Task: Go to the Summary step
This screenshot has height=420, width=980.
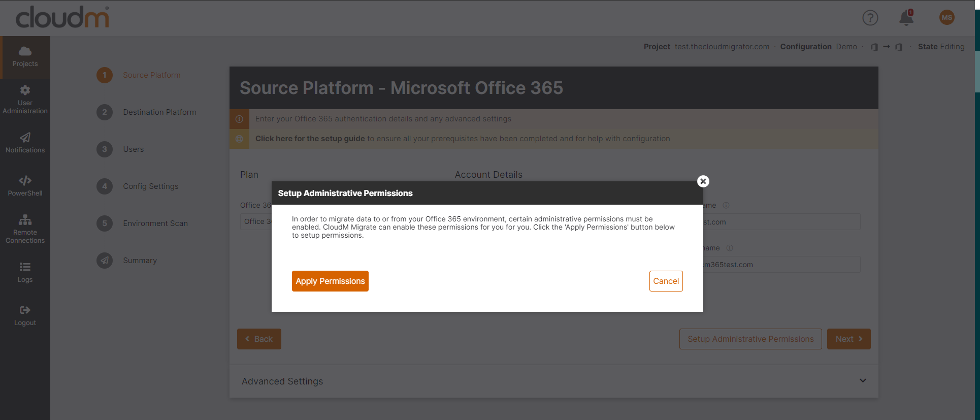Action: click(127, 261)
